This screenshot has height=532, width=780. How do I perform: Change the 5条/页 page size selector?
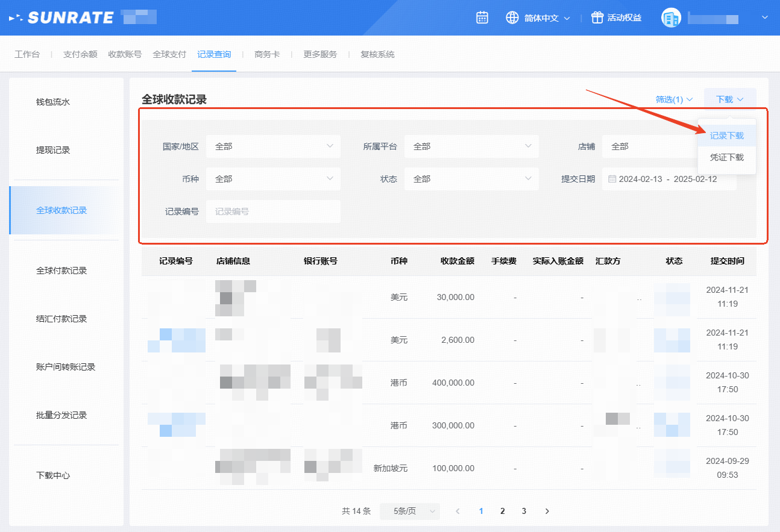(x=409, y=511)
